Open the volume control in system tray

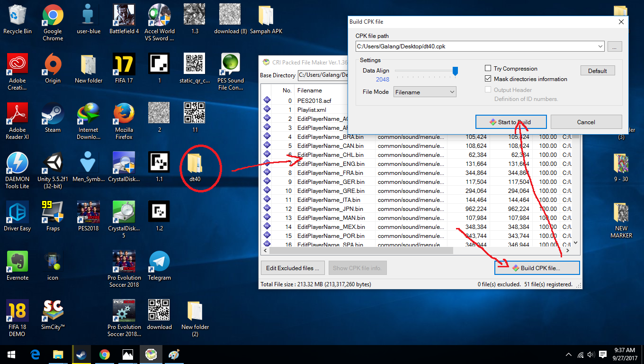(591, 354)
